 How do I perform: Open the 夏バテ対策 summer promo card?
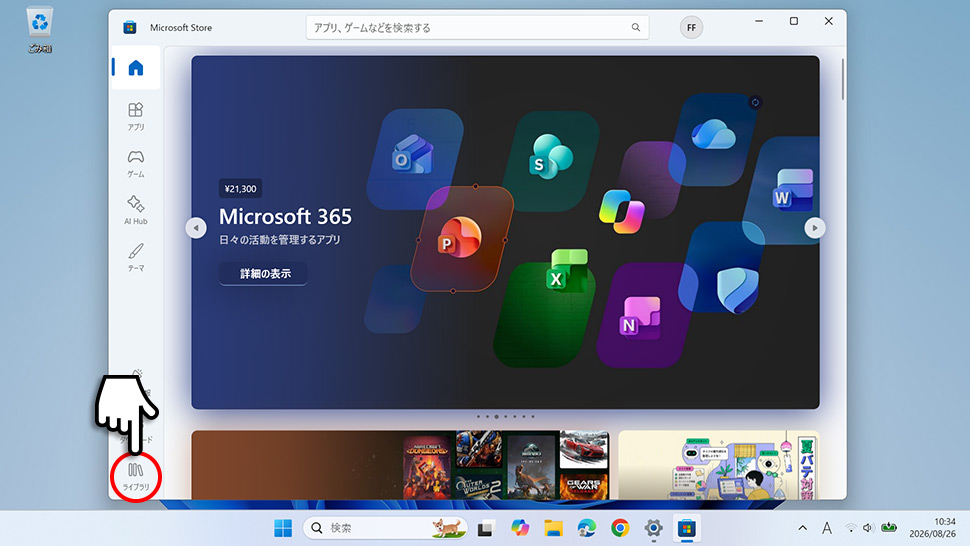(719, 465)
